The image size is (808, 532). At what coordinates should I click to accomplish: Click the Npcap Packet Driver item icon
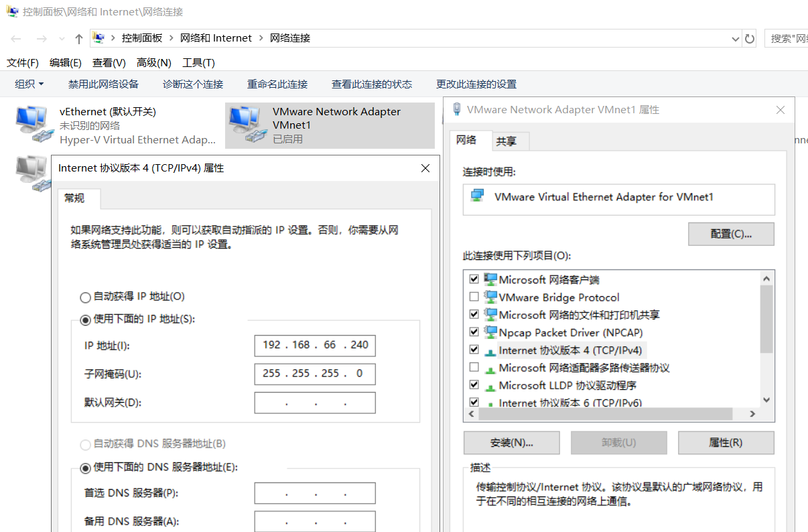[x=490, y=332]
